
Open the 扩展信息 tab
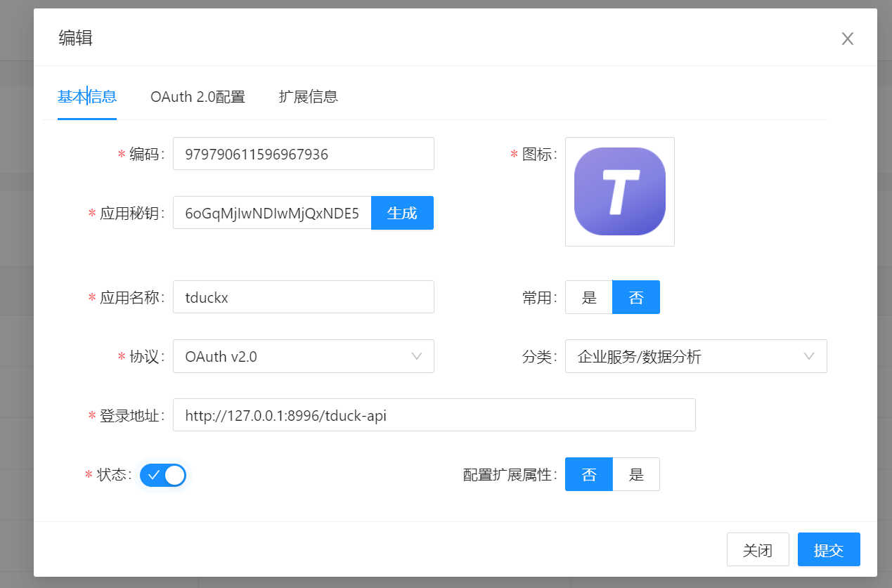point(309,96)
